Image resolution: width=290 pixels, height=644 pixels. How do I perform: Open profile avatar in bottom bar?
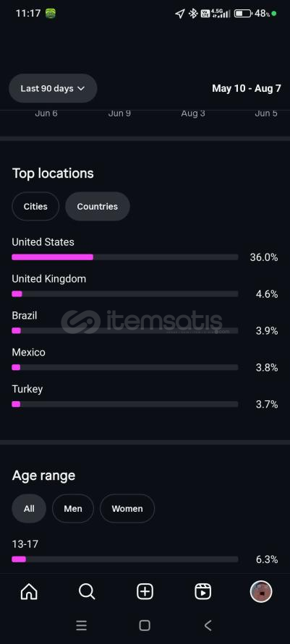pyautogui.click(x=261, y=592)
